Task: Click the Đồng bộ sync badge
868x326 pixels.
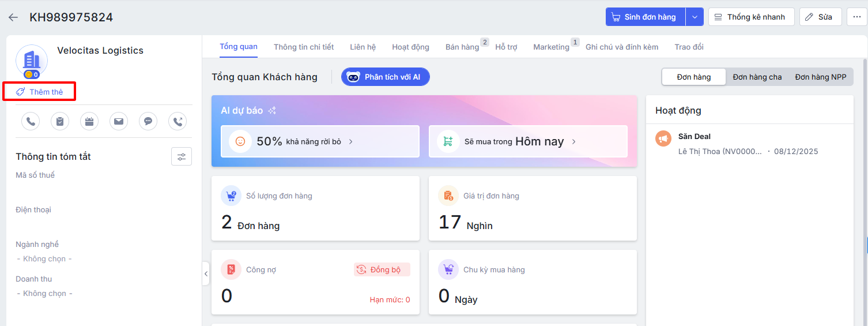Action: (382, 269)
